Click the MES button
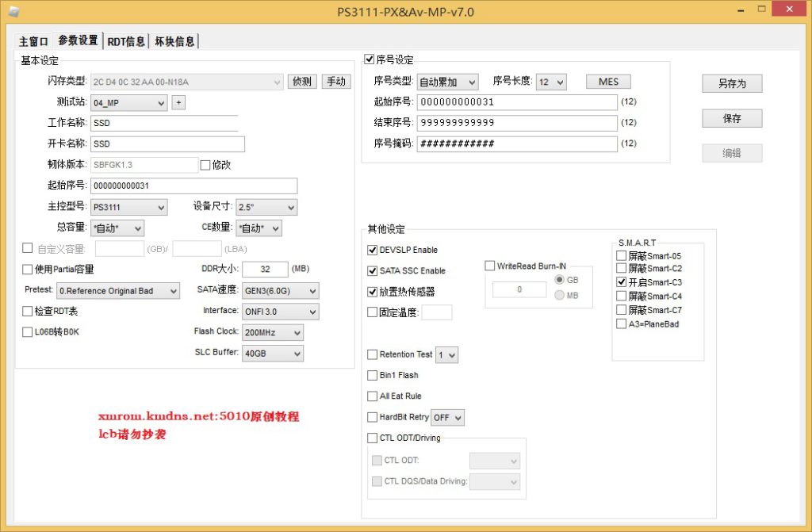The width and height of the screenshot is (812, 532). click(608, 82)
